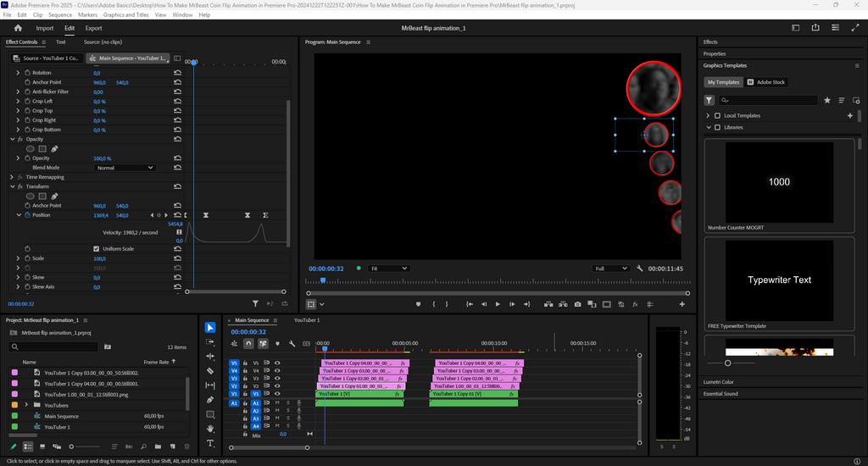Image resolution: width=868 pixels, height=466 pixels.
Task: Click the Home icon
Action: point(18,28)
